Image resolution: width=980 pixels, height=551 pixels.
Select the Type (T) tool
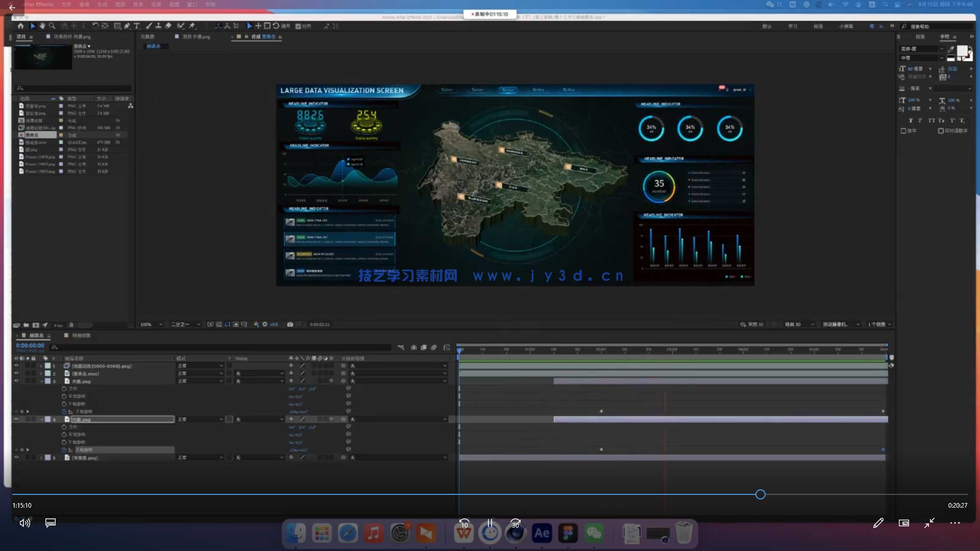click(x=137, y=26)
